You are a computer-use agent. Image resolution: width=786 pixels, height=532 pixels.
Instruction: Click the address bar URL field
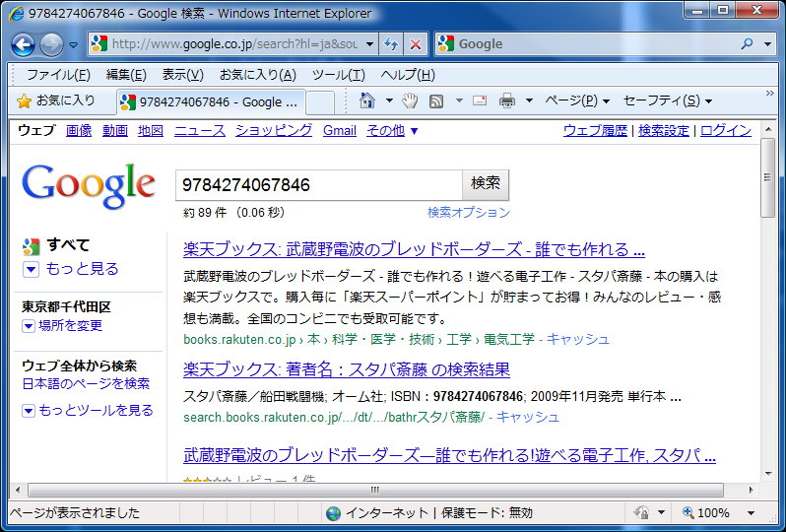point(233,44)
